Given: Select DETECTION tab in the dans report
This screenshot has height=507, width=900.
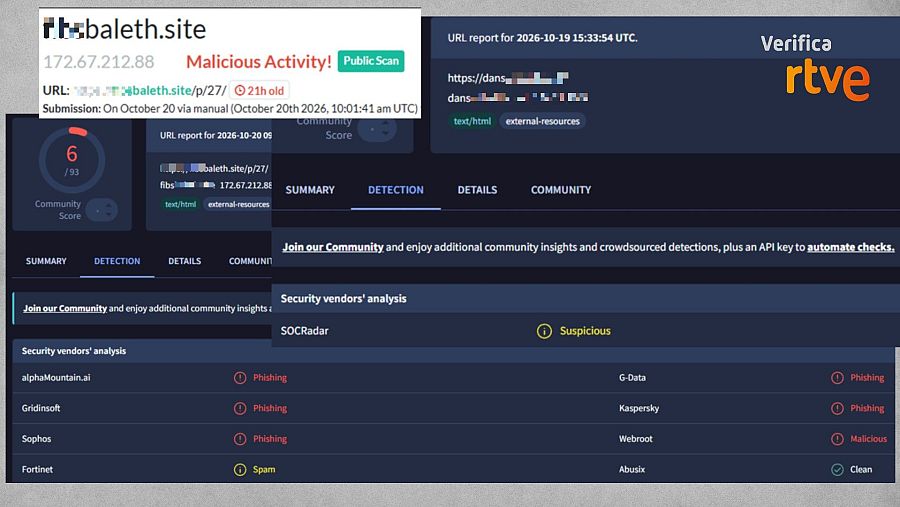Looking at the screenshot, I should (x=395, y=190).
